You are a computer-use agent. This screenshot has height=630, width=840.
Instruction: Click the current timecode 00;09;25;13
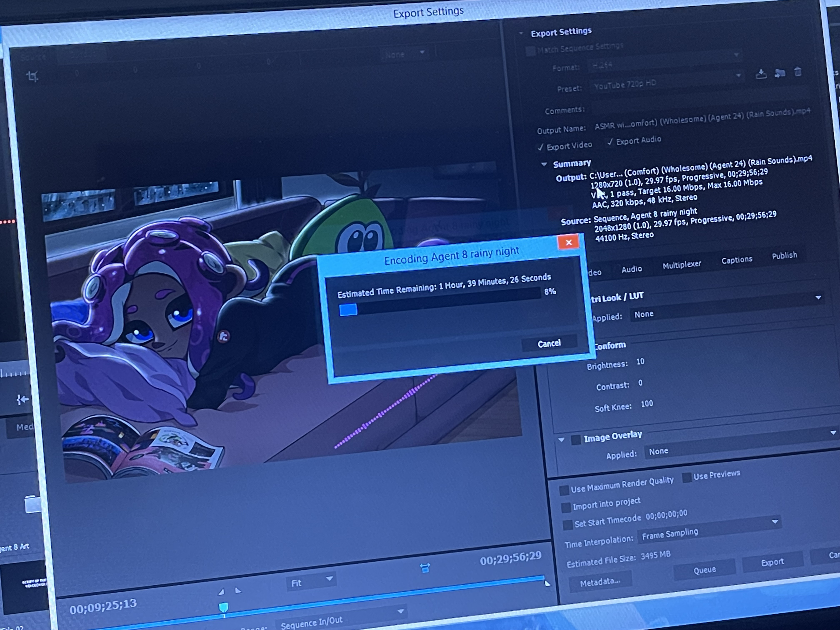pos(103,606)
